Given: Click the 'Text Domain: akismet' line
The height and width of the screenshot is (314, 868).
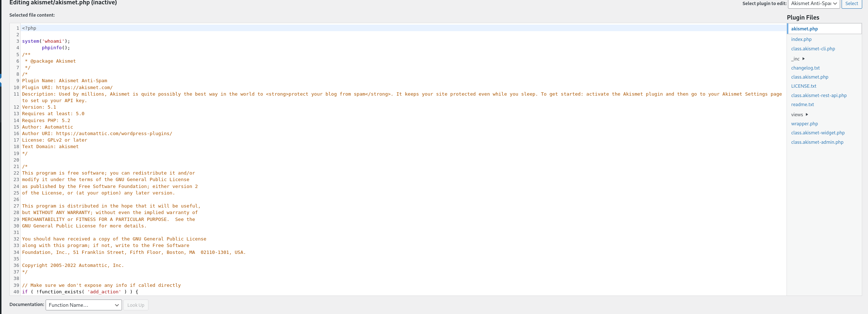Looking at the screenshot, I should coord(50,147).
